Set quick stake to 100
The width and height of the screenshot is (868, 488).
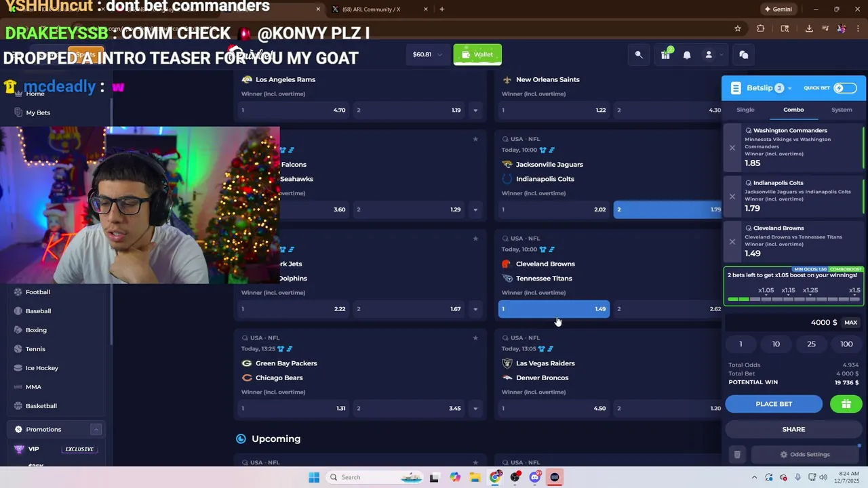point(846,344)
